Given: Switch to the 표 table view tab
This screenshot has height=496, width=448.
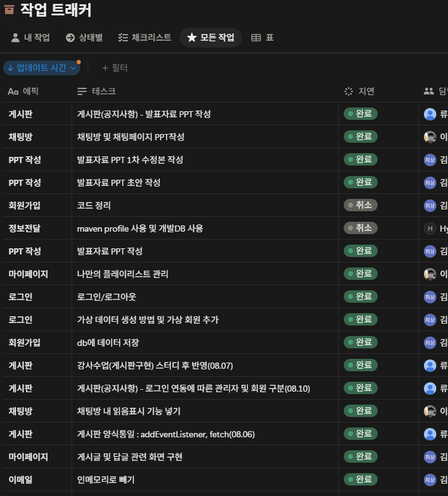Looking at the screenshot, I should (262, 38).
